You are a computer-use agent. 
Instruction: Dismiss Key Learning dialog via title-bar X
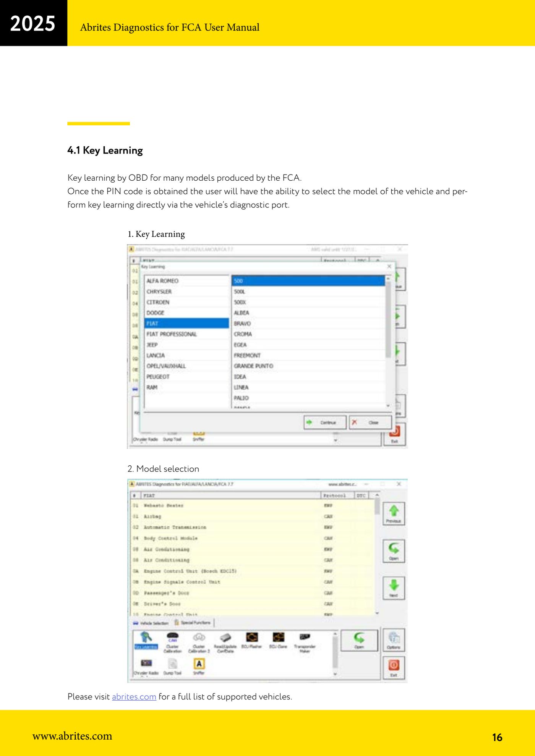(x=389, y=266)
